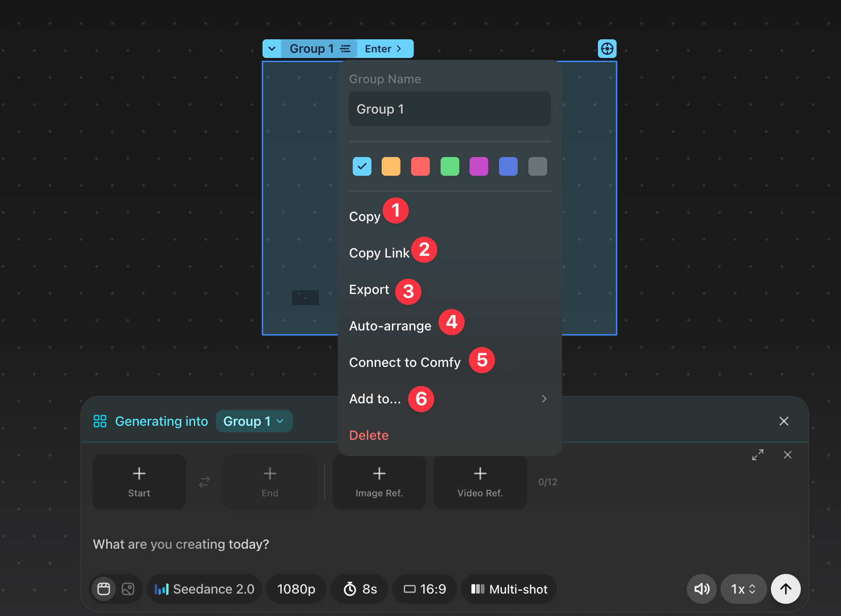Dismiss the Generating into banner
Viewport: 841px width, 616px height.
point(784,421)
